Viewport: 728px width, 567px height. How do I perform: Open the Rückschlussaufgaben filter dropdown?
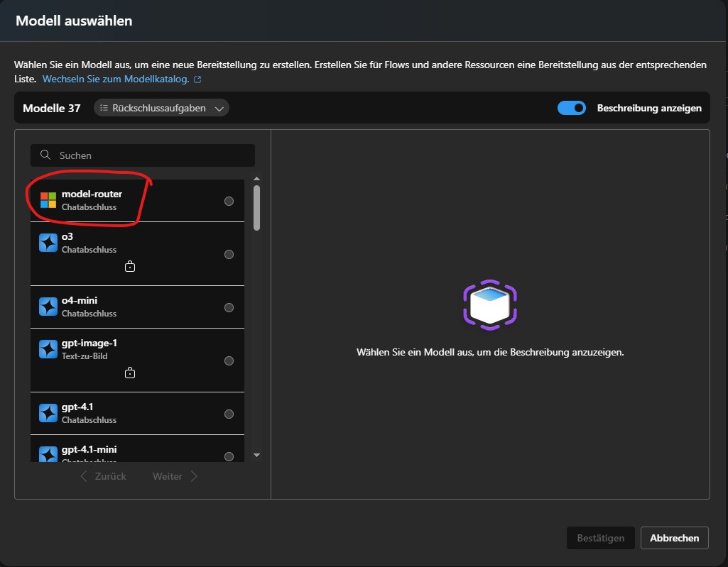pos(161,108)
